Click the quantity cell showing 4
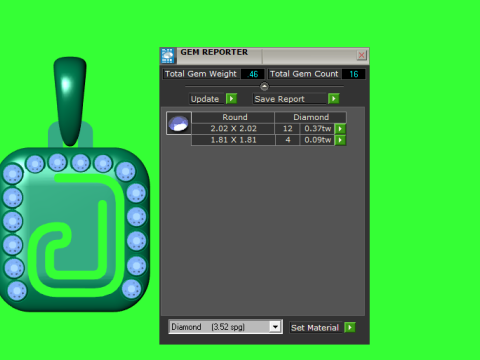This screenshot has height=360, width=480. [x=288, y=140]
